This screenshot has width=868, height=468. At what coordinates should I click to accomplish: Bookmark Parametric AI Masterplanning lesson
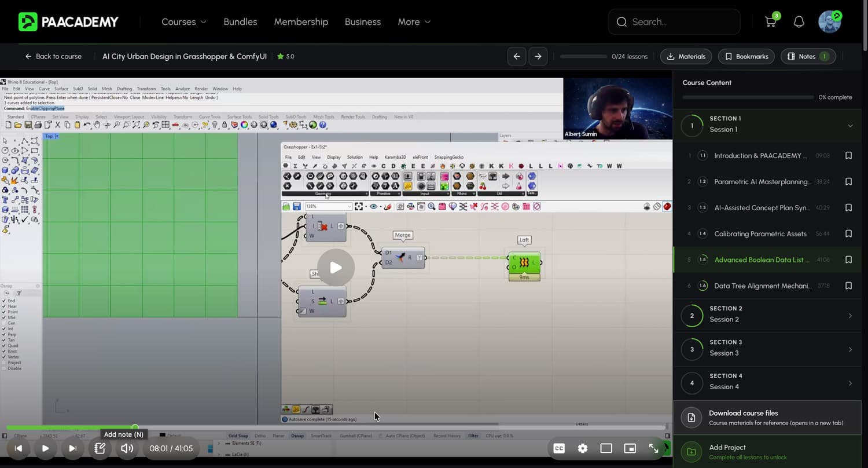(848, 182)
